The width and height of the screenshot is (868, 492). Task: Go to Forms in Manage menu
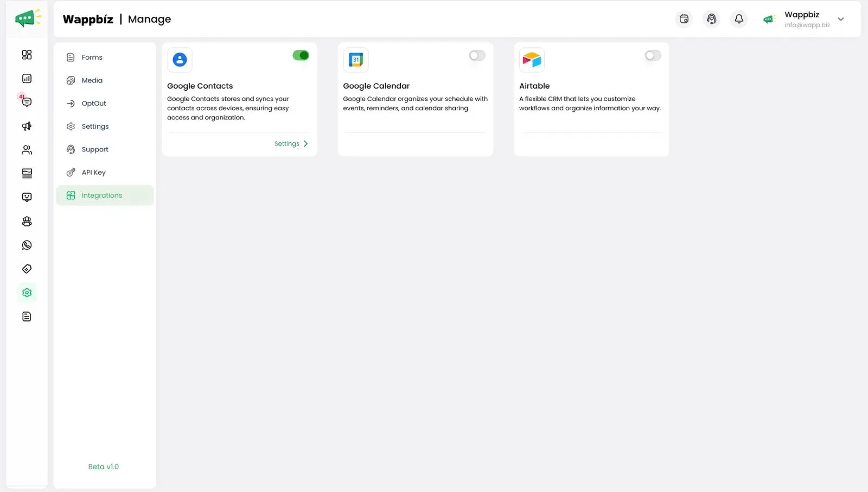[105, 58]
